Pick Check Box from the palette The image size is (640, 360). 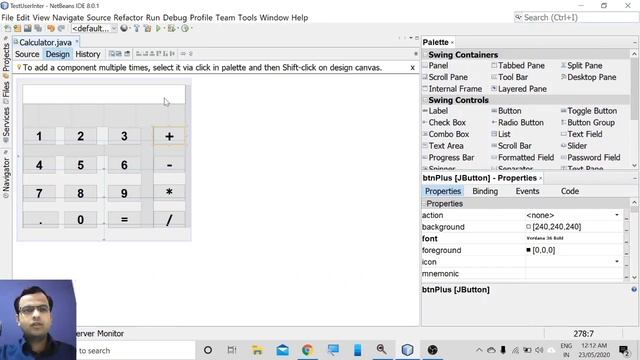(444, 122)
